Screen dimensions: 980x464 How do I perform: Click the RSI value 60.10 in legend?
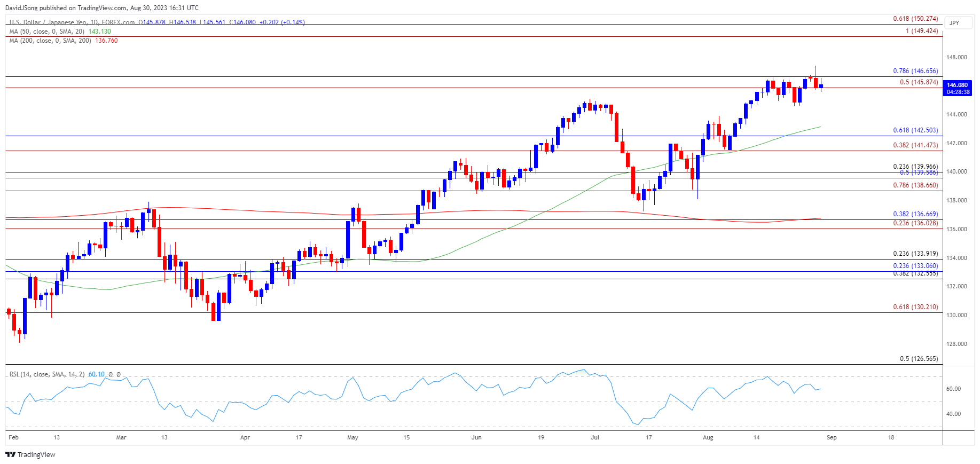(x=97, y=374)
